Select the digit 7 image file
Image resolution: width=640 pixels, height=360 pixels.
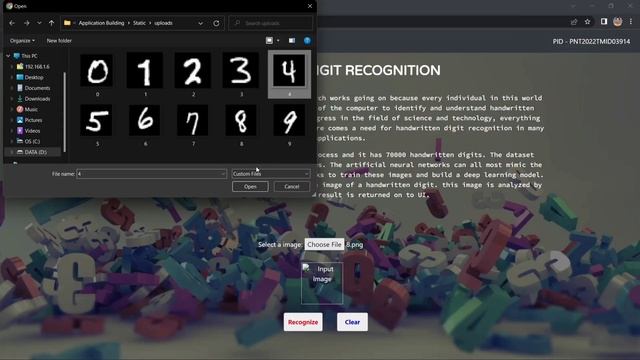pos(193,125)
